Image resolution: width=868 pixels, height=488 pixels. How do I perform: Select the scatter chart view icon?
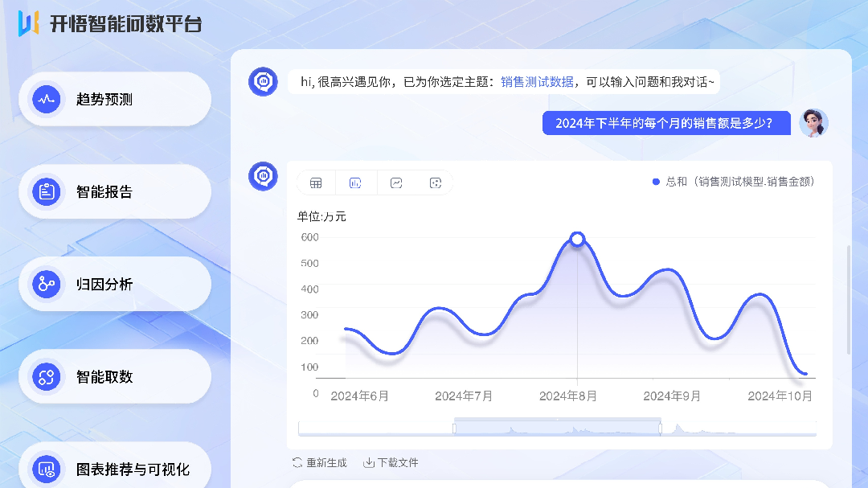pyautogui.click(x=436, y=183)
